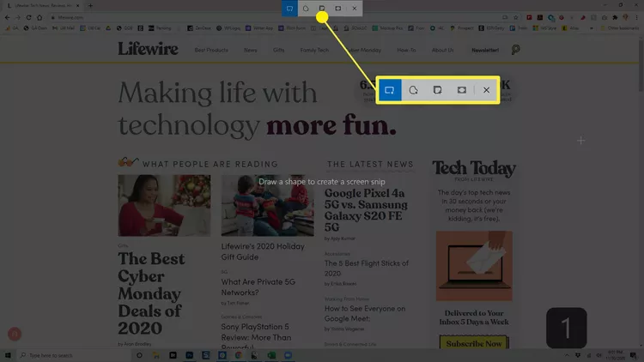Open Google Pixel 4a vs Galaxy S20 article
The width and height of the screenshot is (644, 362).
tap(366, 210)
